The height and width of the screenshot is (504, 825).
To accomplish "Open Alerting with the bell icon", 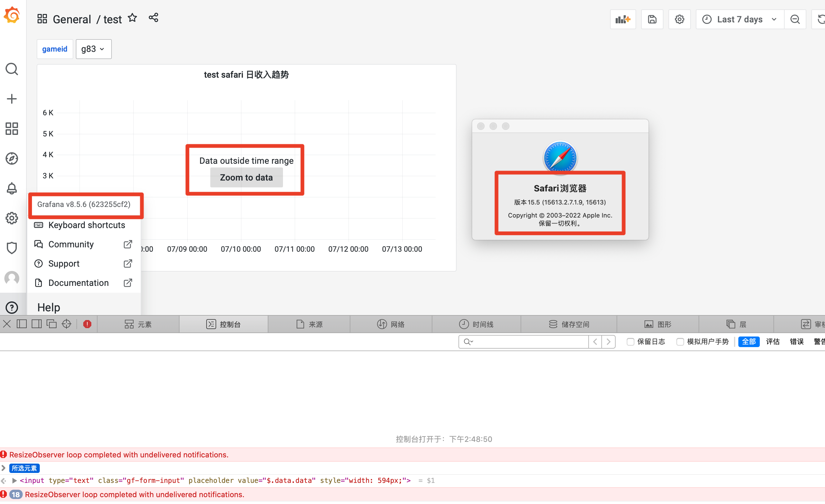I will pos(12,188).
